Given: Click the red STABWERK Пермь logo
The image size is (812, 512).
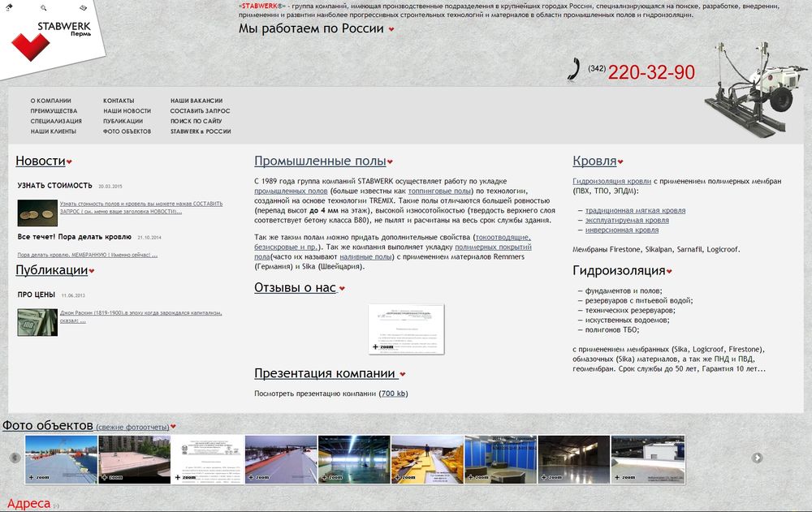Looking at the screenshot, I should tap(51, 41).
